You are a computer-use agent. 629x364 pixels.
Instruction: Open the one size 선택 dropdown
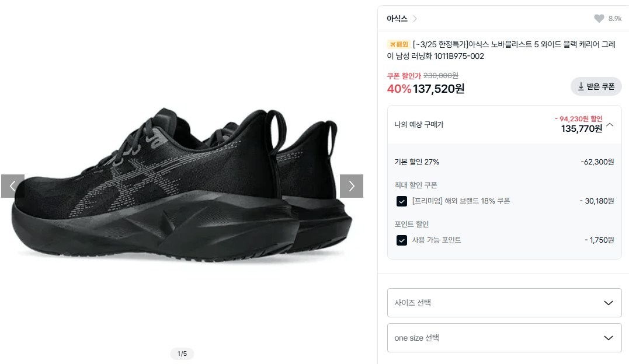[x=504, y=338]
